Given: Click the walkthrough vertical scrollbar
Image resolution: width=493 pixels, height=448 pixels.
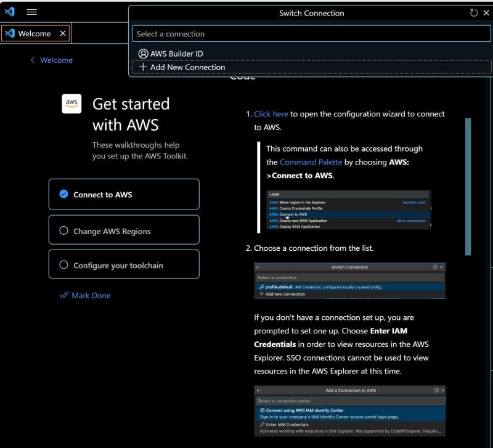Looking at the screenshot, I should pos(468,187).
